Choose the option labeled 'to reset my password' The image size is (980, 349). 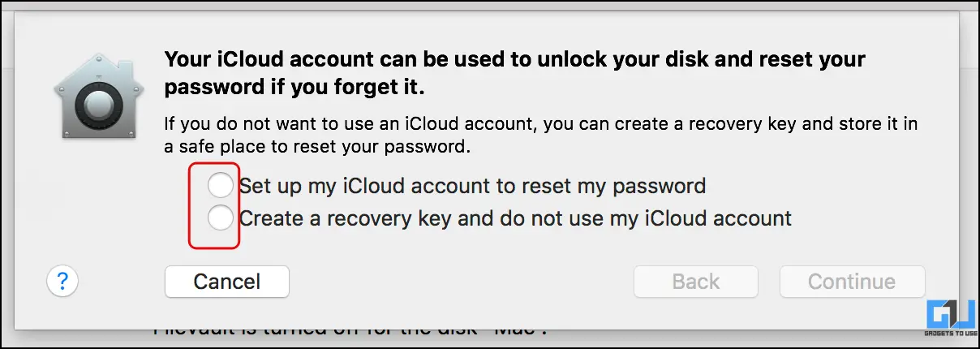(600, 186)
